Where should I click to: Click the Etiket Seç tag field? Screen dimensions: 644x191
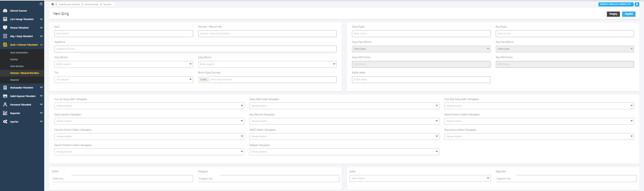click(122, 178)
